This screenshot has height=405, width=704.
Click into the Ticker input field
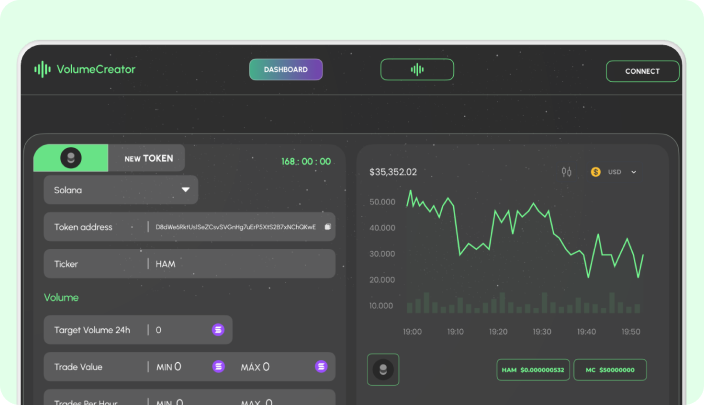coord(240,264)
